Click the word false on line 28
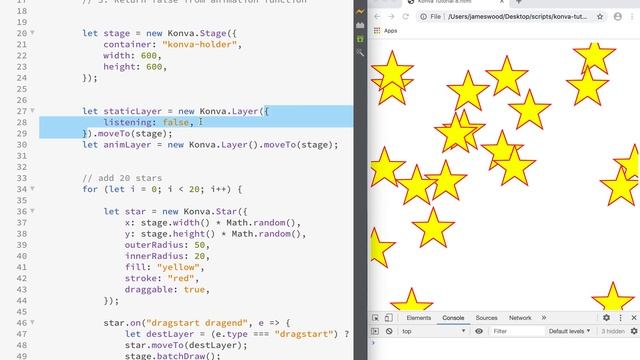640x360 pixels. click(x=176, y=122)
